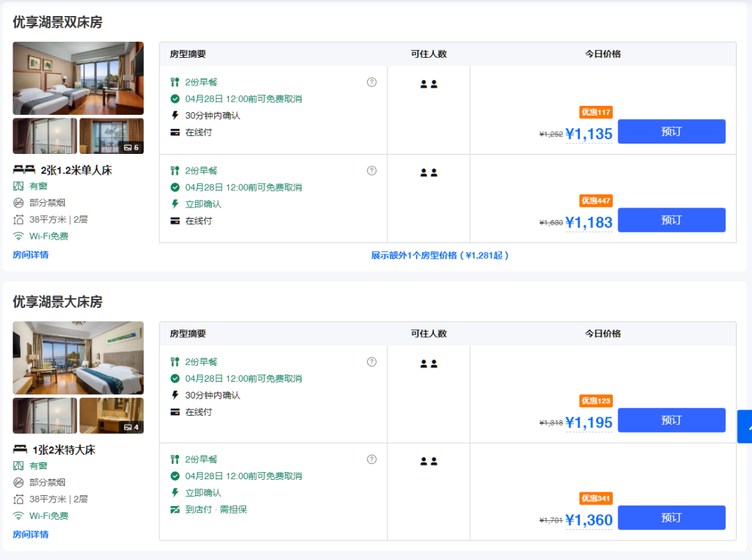Click the orange 优惠341 discount tag

click(595, 498)
